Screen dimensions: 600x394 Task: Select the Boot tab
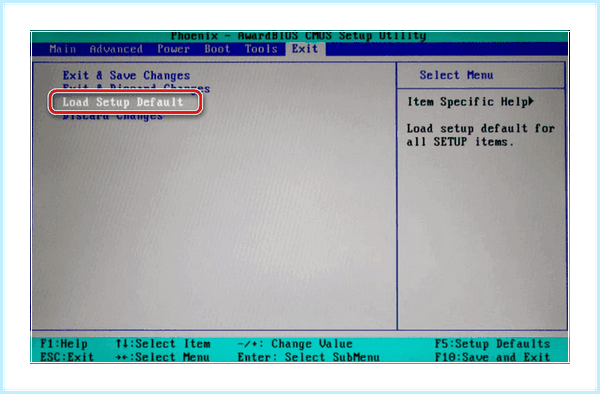(x=217, y=49)
